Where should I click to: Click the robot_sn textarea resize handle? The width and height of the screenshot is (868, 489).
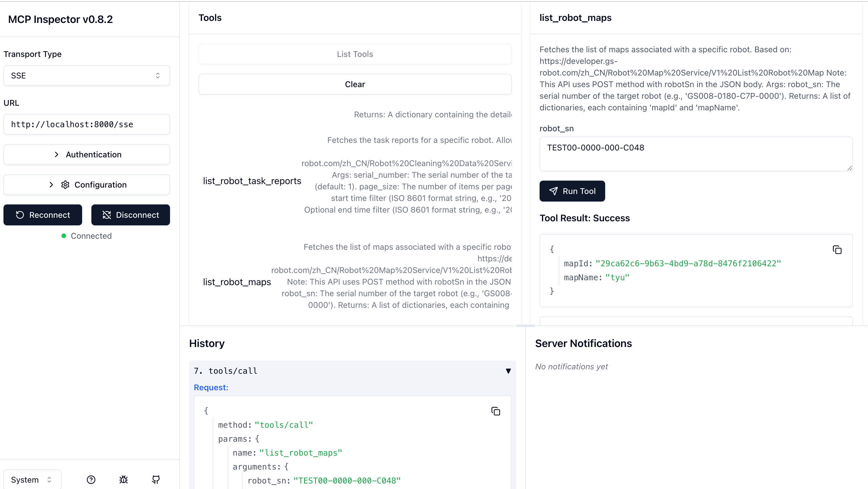pos(849,168)
